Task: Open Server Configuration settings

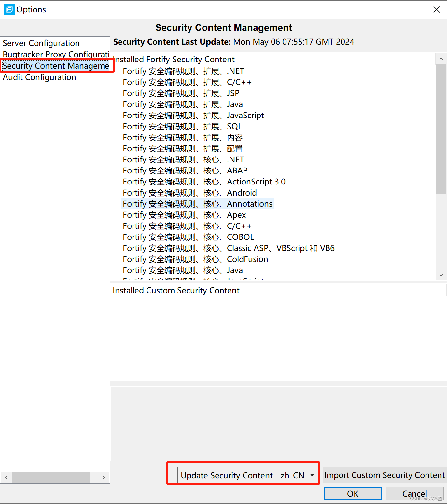Action: [x=41, y=43]
